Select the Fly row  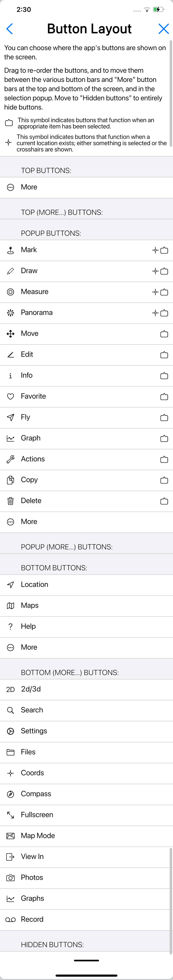point(86,417)
